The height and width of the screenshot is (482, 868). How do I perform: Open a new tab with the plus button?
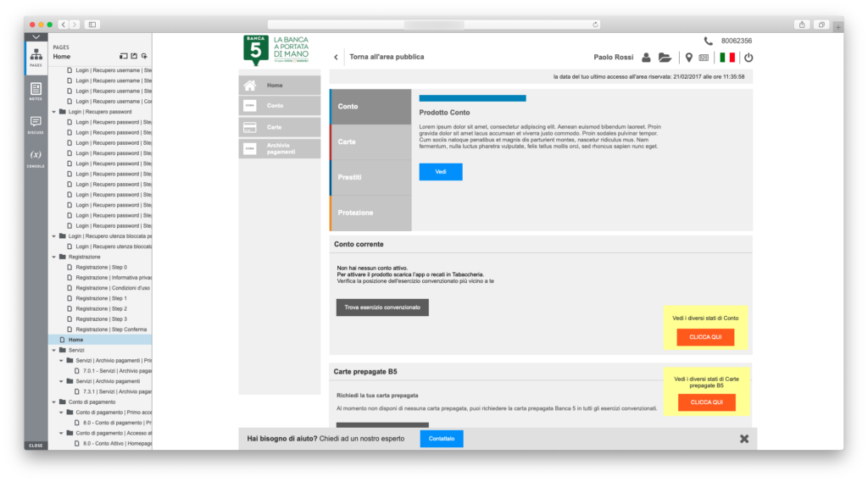coord(838,26)
